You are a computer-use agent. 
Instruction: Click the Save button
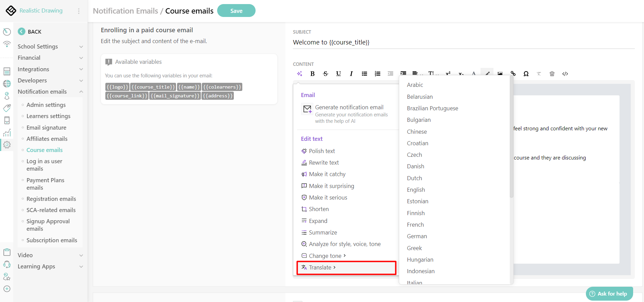(x=236, y=11)
